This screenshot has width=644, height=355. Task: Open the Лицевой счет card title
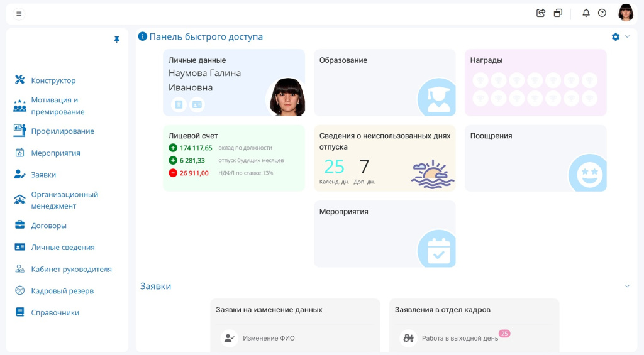point(193,136)
